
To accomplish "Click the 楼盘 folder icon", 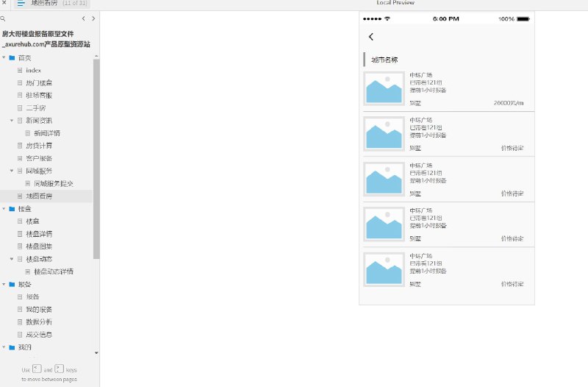I will pos(12,209).
